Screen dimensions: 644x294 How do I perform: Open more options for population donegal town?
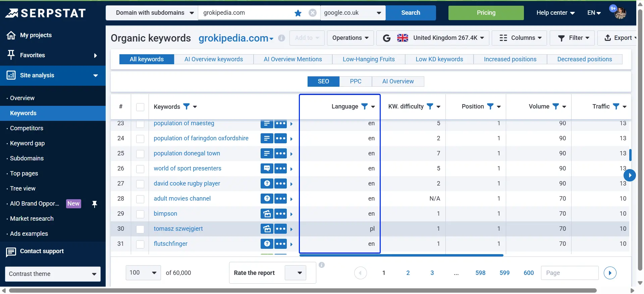281,153
